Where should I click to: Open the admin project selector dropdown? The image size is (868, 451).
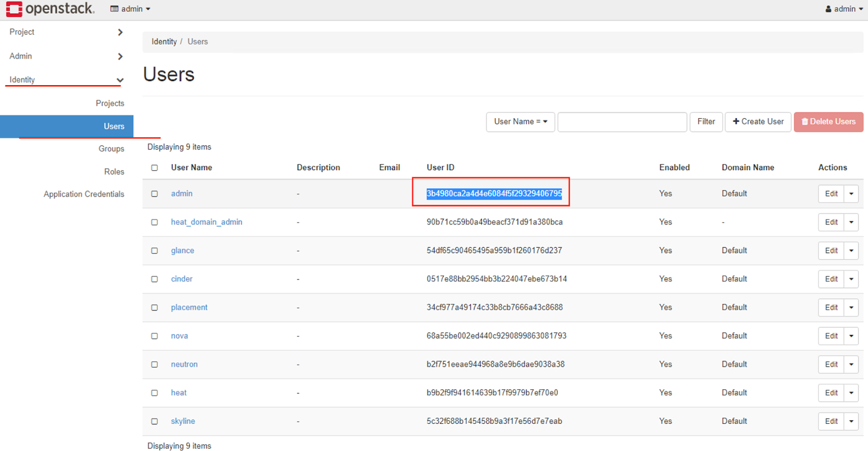point(130,9)
